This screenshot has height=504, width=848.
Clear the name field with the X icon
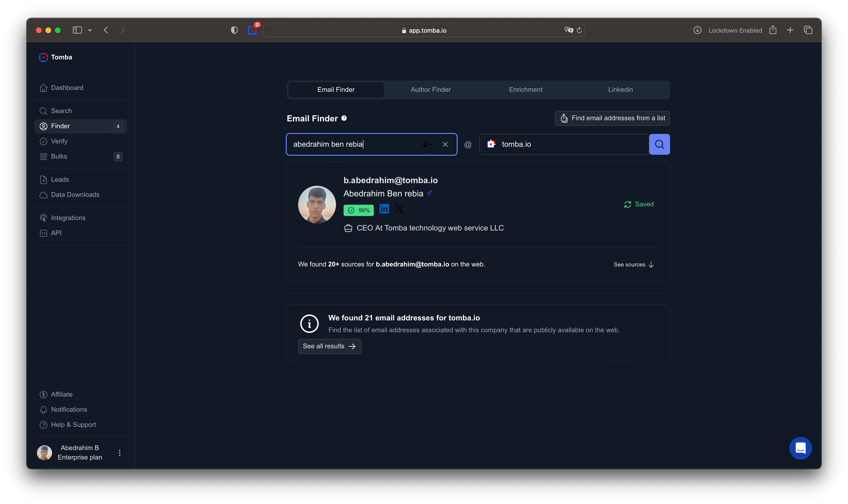pyautogui.click(x=445, y=144)
